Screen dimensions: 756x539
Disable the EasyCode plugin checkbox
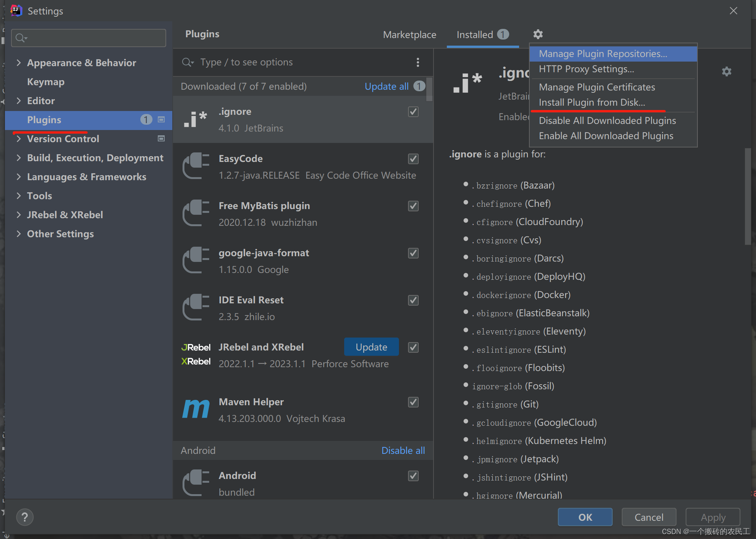413,159
